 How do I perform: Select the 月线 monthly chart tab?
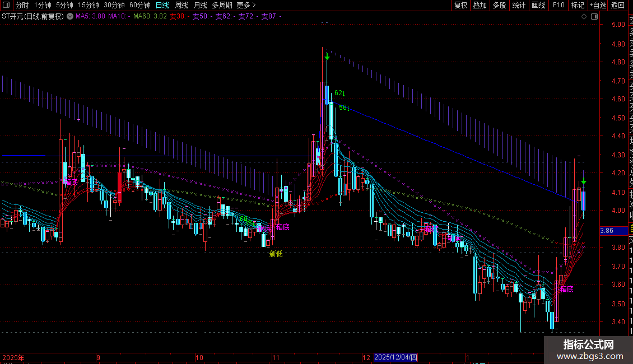200,5
